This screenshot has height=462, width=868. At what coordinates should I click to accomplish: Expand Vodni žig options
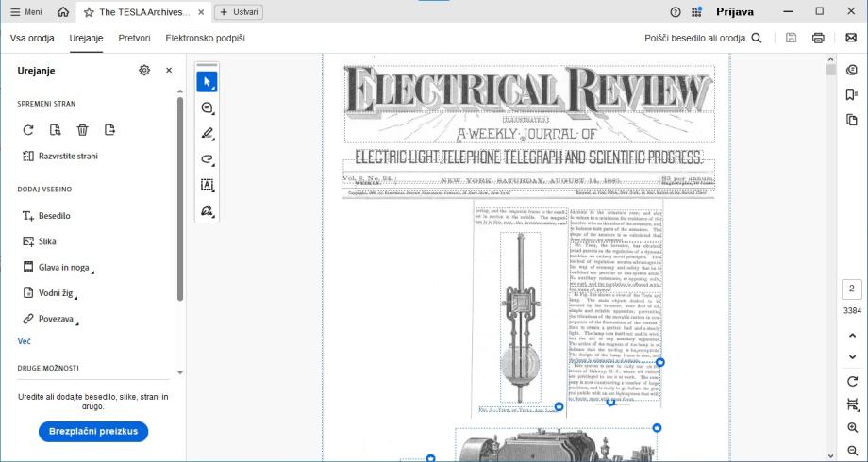pyautogui.click(x=50, y=292)
